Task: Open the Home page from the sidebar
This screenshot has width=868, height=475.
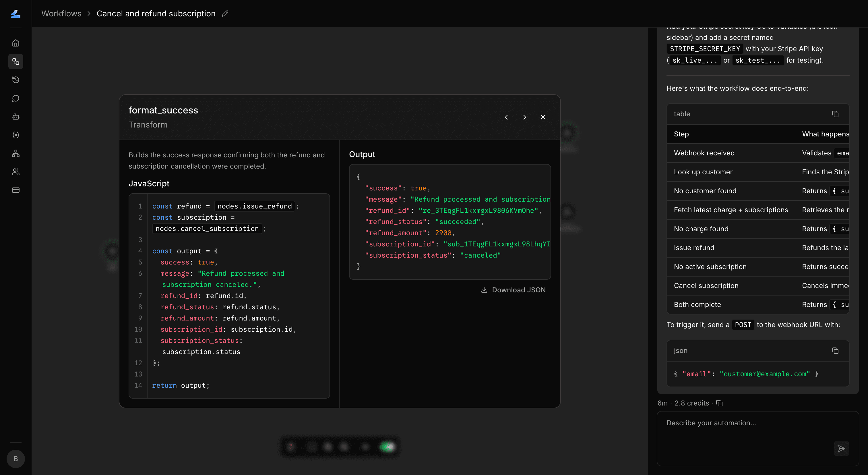Action: point(15,43)
